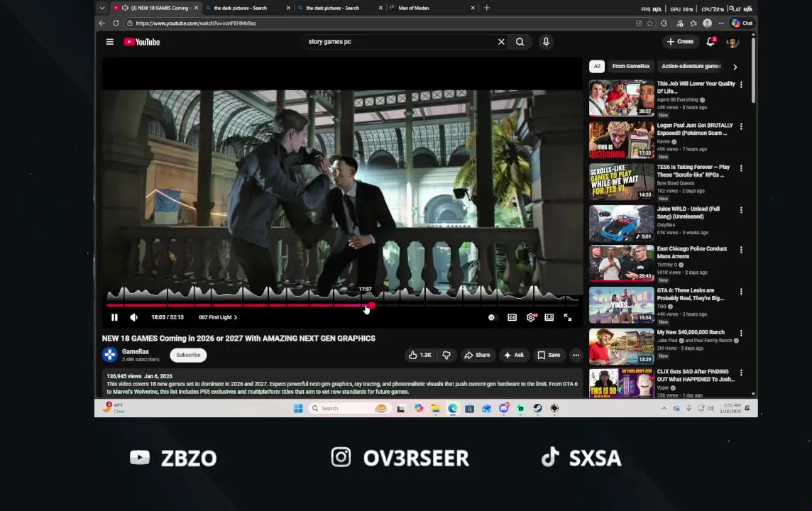The height and width of the screenshot is (511, 812).
Task: Dislike the video thumbs-down button
Action: click(446, 355)
